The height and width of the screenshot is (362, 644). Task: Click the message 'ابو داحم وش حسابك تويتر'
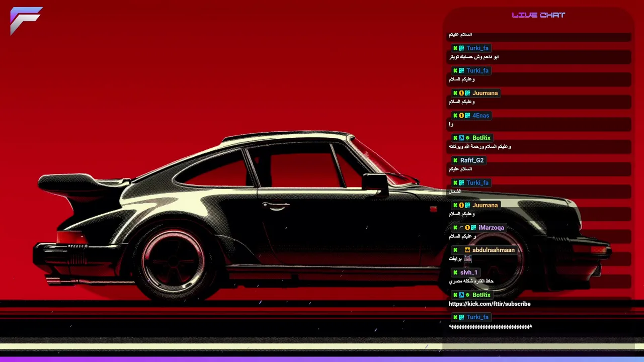[474, 57]
